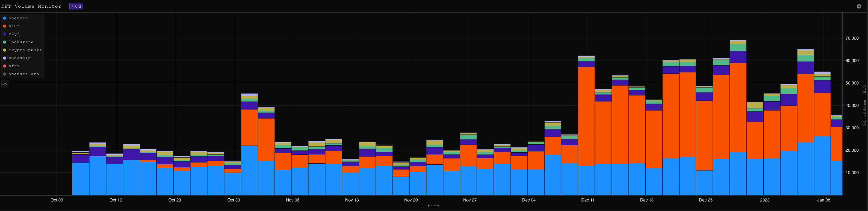This screenshot has height=211, width=868.
Task: Click the 40,000 y-axis value
Action: pos(852,106)
